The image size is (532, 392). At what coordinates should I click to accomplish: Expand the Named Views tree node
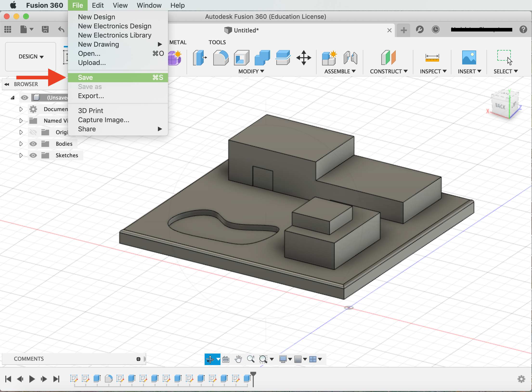click(x=21, y=121)
